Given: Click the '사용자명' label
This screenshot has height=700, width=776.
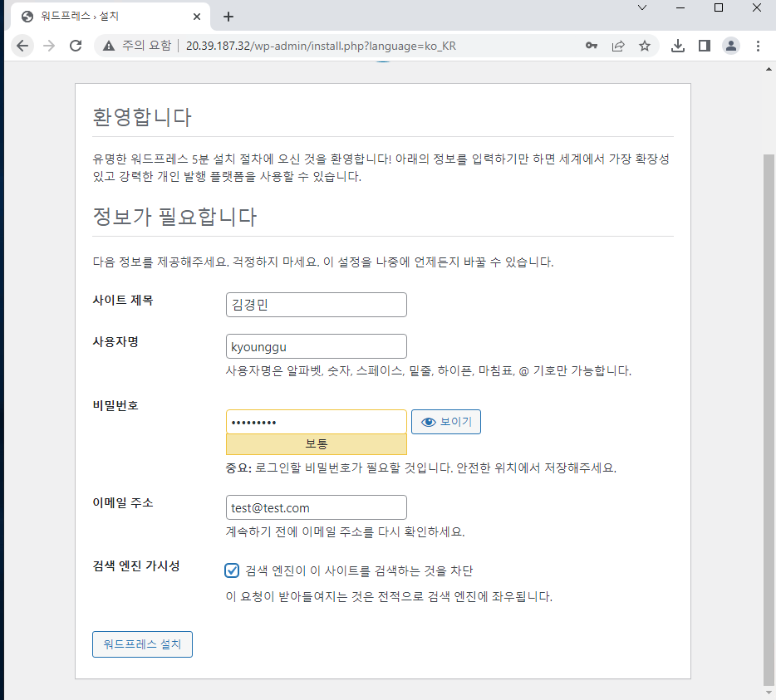Looking at the screenshot, I should (x=115, y=342).
